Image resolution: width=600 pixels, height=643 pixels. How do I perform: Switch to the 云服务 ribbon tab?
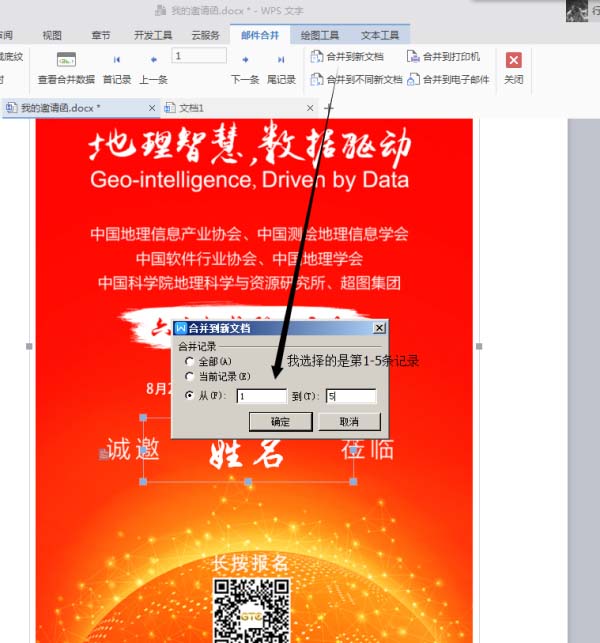tap(205, 35)
